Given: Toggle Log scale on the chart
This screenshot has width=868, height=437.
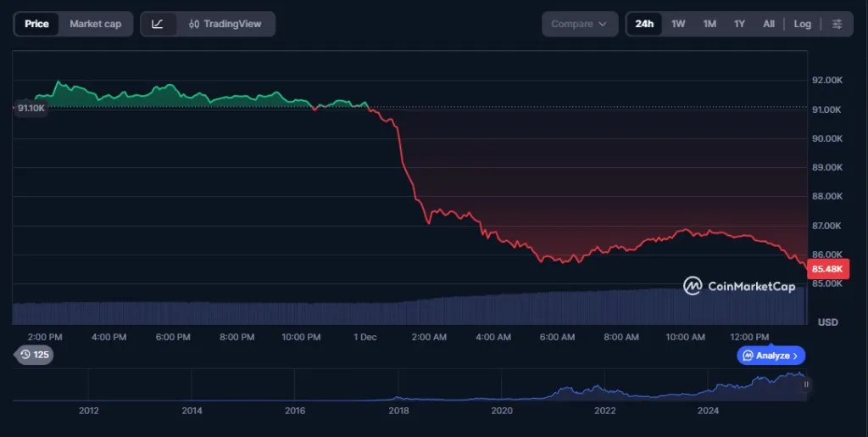Looking at the screenshot, I should 802,24.
